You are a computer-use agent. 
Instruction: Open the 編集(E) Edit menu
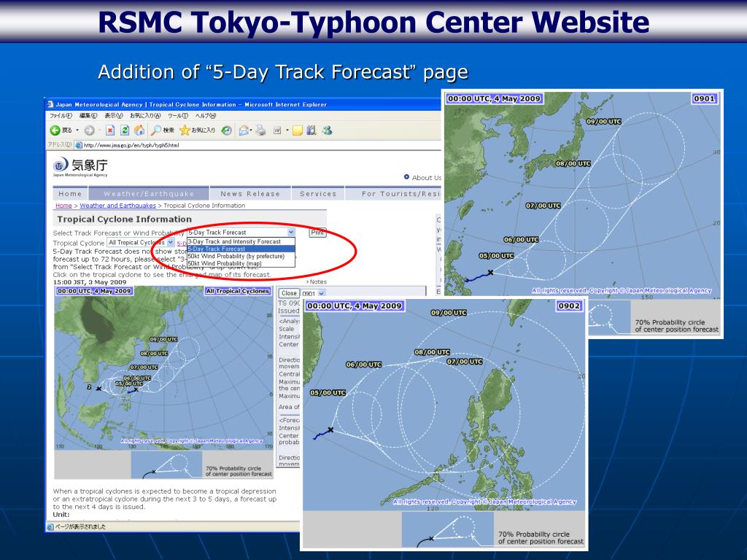pos(88,116)
